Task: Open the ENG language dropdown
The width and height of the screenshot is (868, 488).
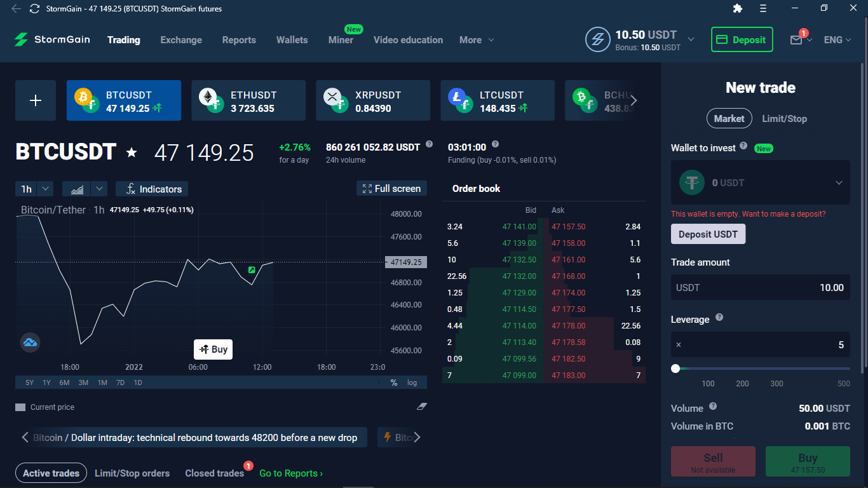Action: tap(837, 39)
